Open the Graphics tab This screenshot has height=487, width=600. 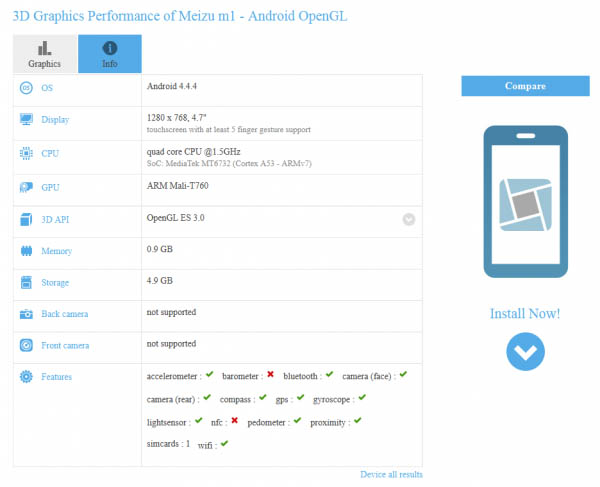[45, 54]
